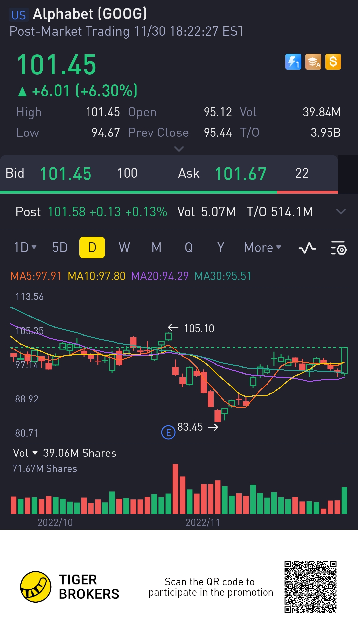Tap the 83.45 low price annotation

(190, 427)
